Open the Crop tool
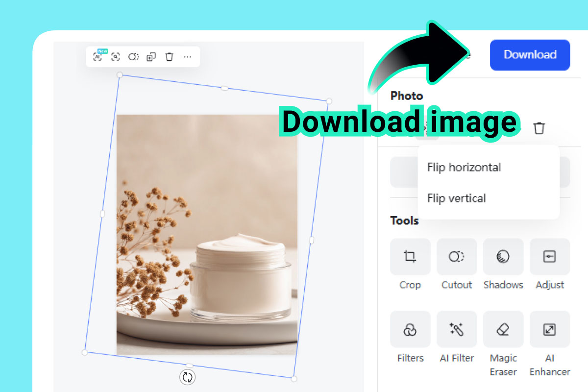588x392 pixels. tap(410, 257)
